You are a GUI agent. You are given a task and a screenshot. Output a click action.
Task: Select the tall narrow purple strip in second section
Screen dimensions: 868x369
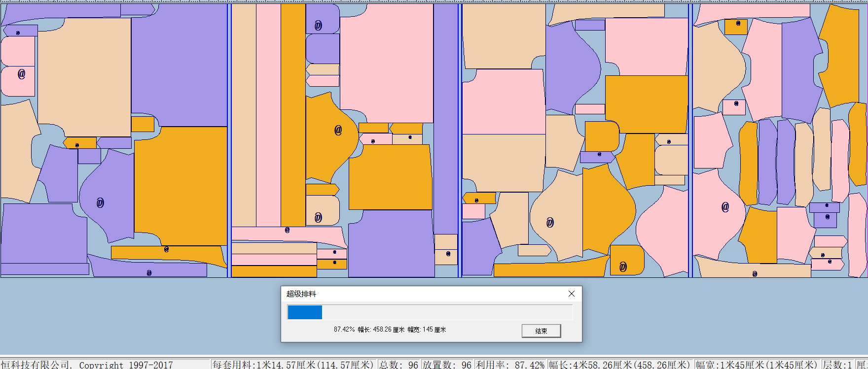click(x=446, y=118)
